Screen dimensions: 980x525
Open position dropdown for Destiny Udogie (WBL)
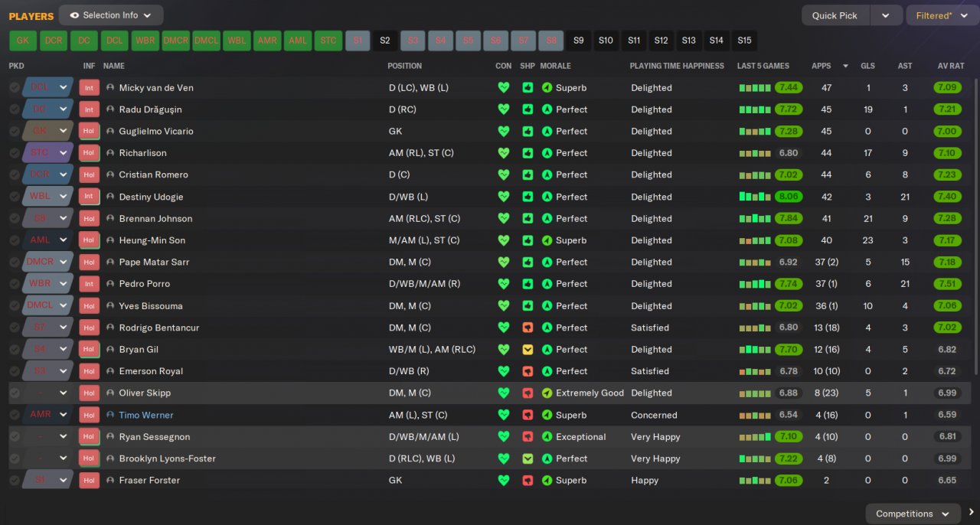(64, 197)
